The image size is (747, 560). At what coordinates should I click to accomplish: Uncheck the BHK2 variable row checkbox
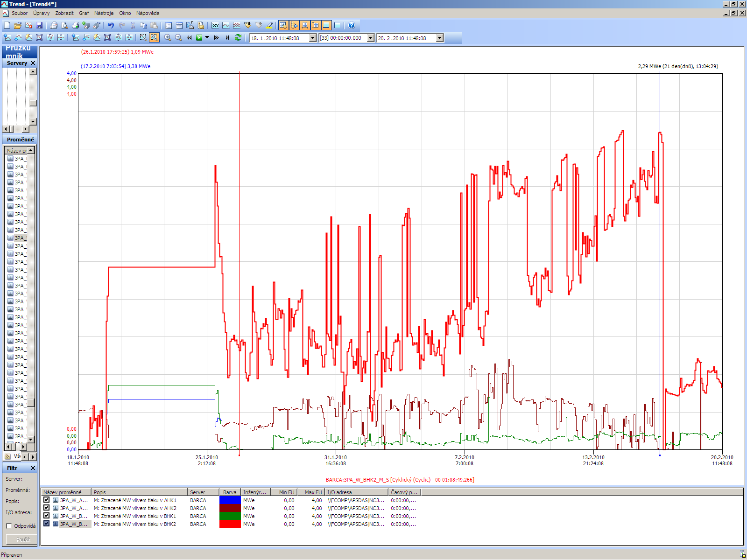(x=46, y=524)
